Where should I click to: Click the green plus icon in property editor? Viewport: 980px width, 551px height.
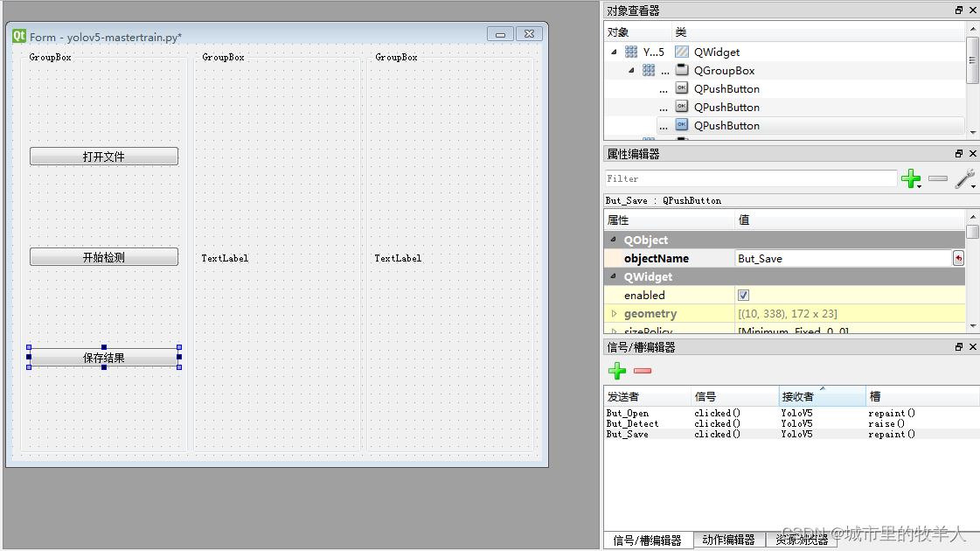[911, 178]
